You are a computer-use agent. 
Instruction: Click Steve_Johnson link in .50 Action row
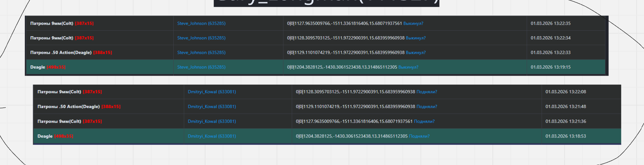pos(201,52)
